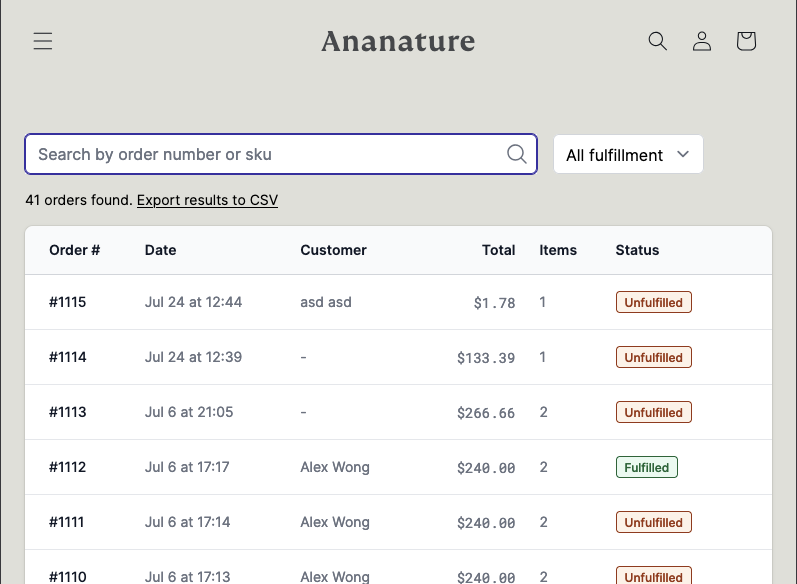Viewport: 797px width, 584px height.
Task: Open the shopping cart icon
Action: click(746, 41)
